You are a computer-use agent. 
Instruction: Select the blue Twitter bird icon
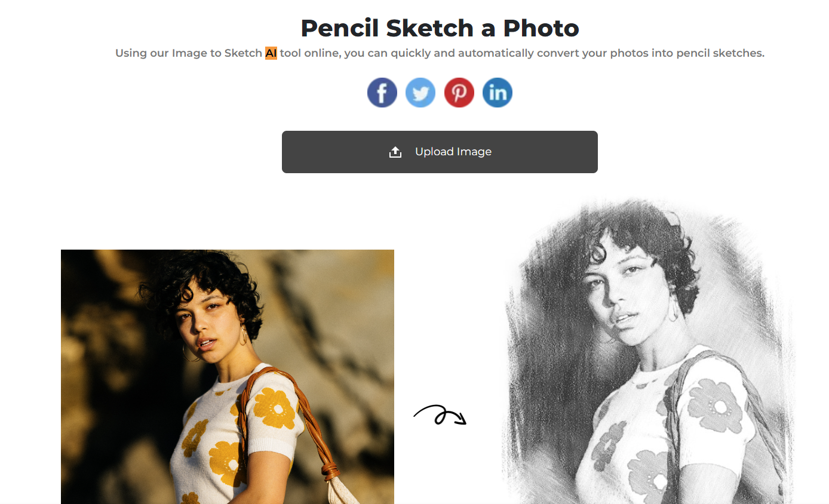(420, 92)
